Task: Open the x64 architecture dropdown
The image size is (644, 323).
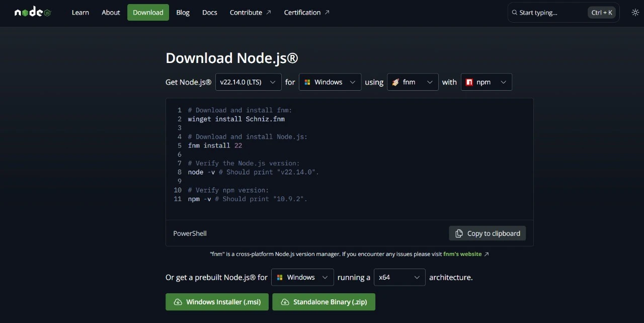Action: [x=399, y=277]
